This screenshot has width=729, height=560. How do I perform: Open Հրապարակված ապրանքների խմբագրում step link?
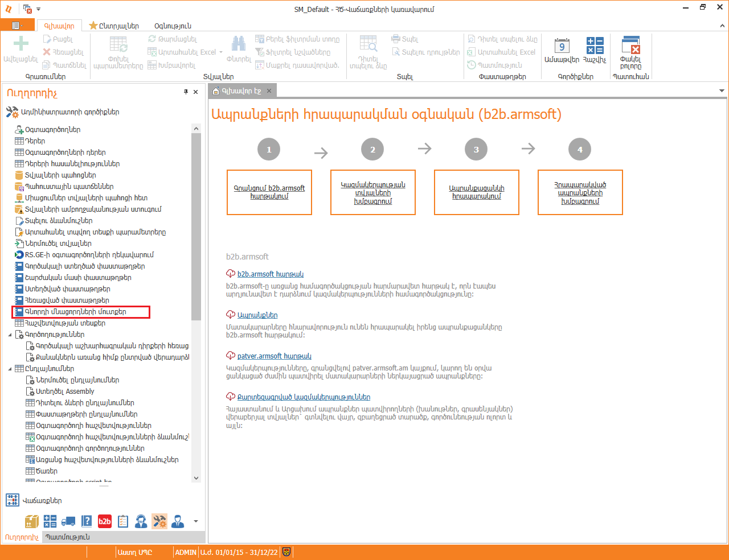coord(580,192)
